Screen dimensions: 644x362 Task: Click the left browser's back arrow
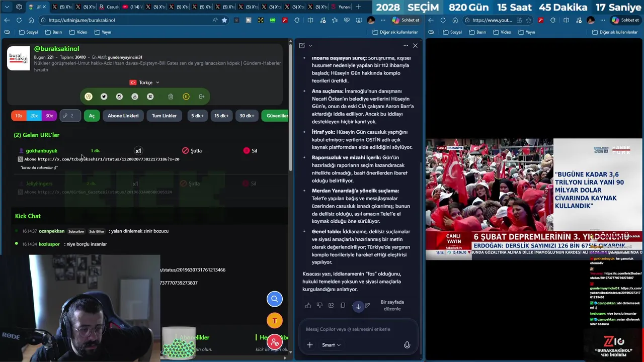coord(7,20)
